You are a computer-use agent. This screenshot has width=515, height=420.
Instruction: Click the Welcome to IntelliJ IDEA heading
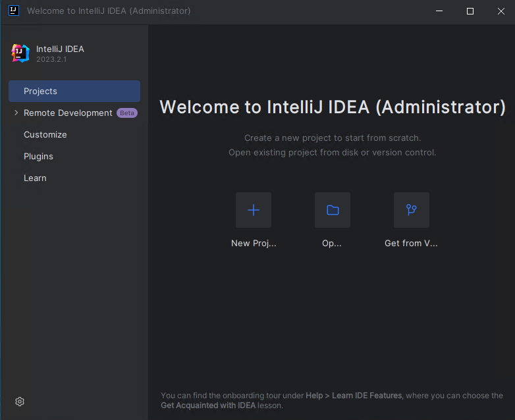333,107
